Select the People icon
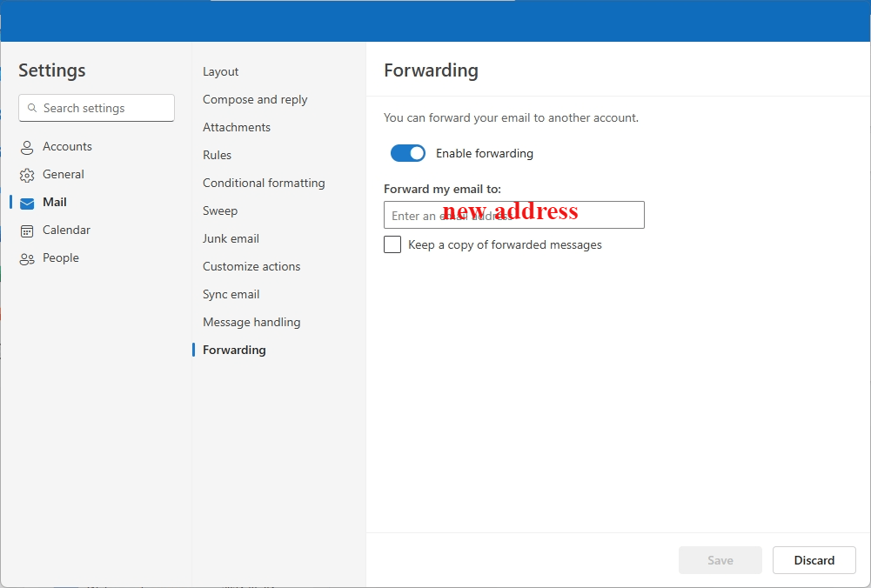871x588 pixels. coord(26,257)
